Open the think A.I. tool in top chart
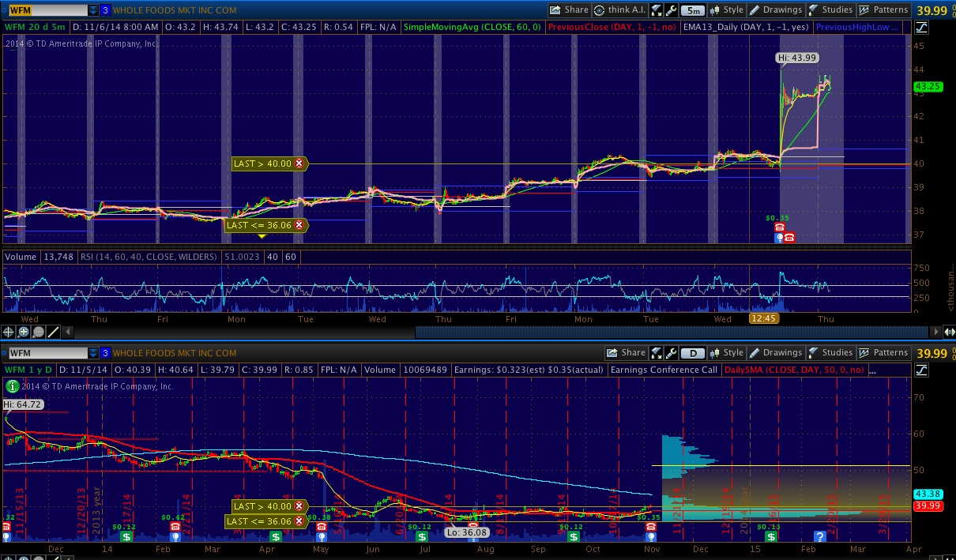This screenshot has width=956, height=560. pyautogui.click(x=616, y=10)
